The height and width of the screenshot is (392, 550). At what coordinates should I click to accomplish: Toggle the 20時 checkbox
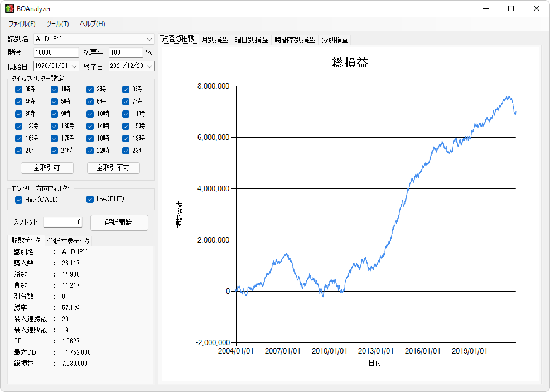coord(18,151)
